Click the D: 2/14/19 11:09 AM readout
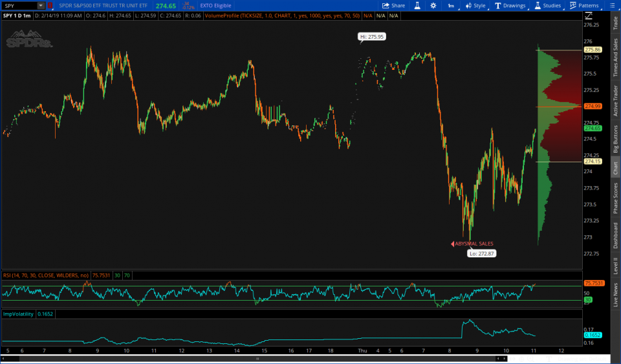The width and height of the screenshot is (621, 364). (x=58, y=16)
